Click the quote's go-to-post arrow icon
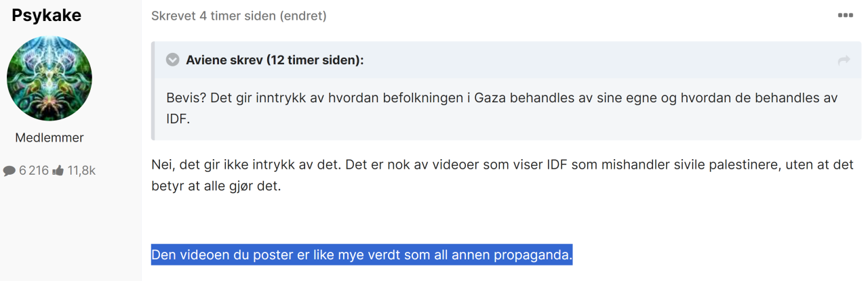This screenshot has height=281, width=868. [844, 61]
